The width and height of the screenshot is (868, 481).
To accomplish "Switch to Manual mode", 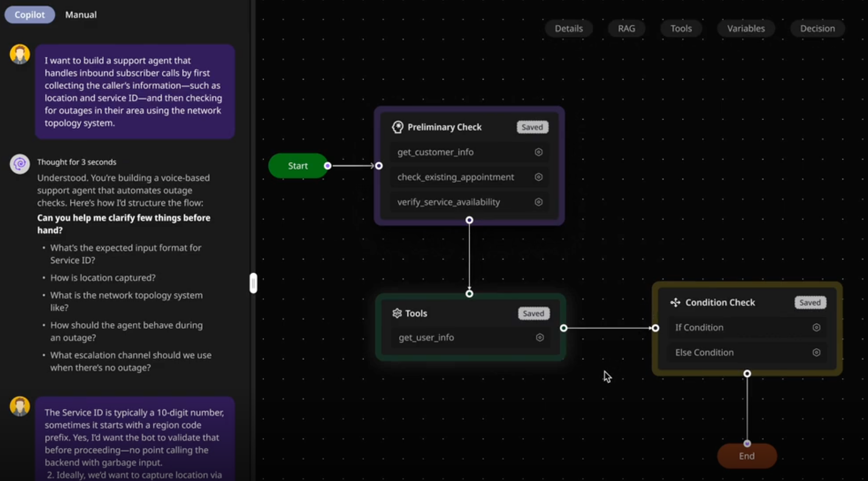I will [81, 15].
